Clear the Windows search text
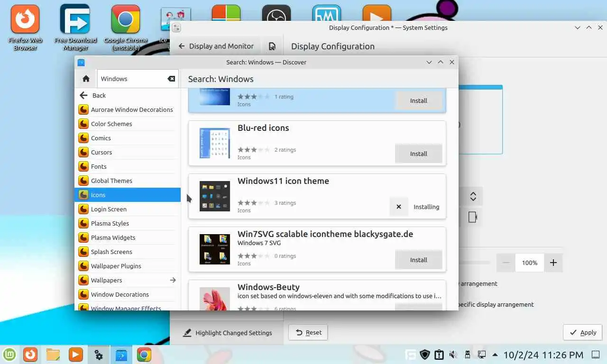Screen dimensions: 607x364 click(171, 79)
